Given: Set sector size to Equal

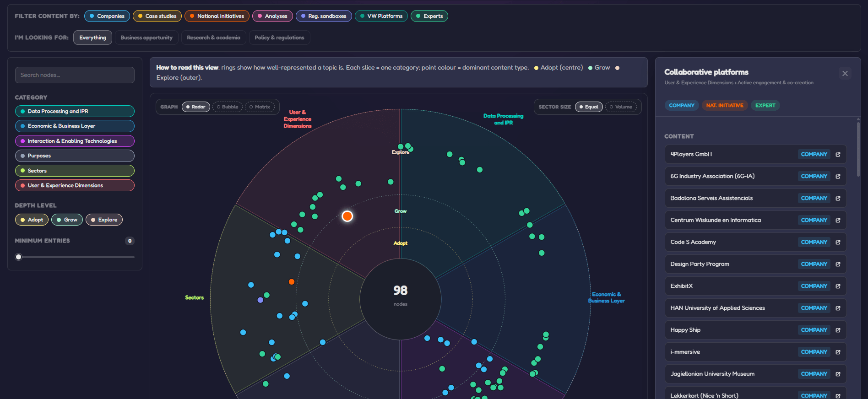Looking at the screenshot, I should [589, 107].
